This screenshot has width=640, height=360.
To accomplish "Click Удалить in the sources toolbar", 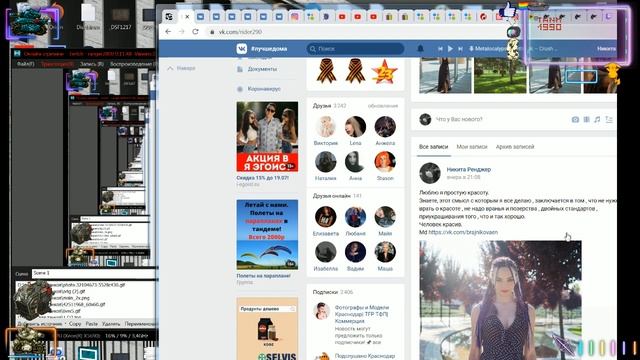I will pyautogui.click(x=111, y=324).
